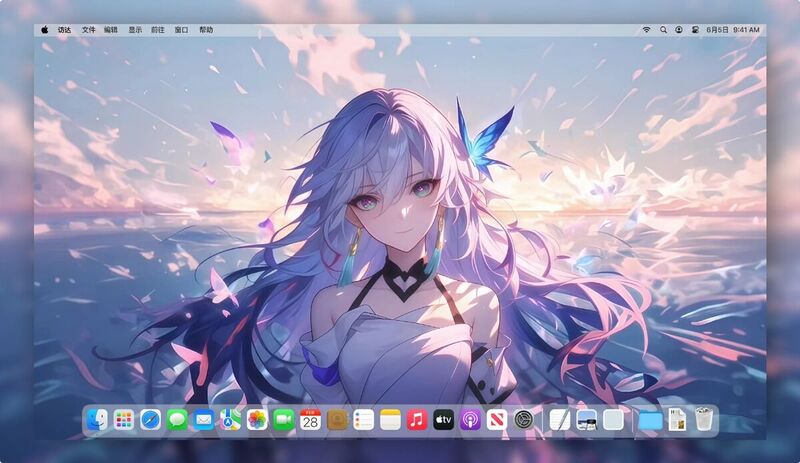Open the Messages app
Viewport: 800px width, 463px height.
177,420
